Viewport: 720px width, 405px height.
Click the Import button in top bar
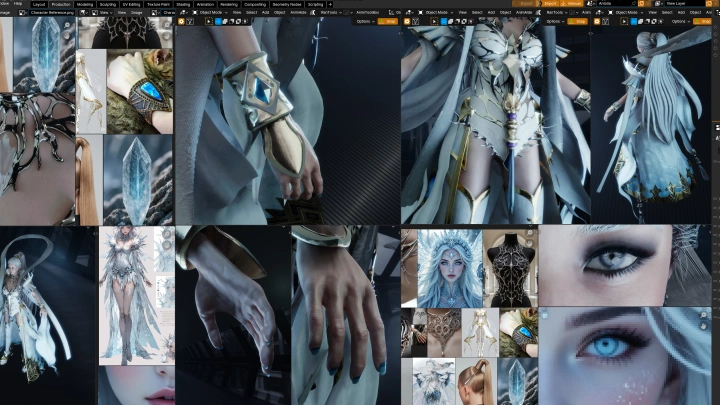coord(550,4)
